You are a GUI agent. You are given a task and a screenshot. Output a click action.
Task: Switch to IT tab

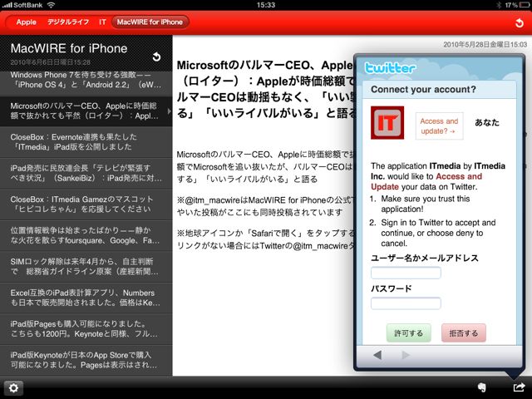pos(102,22)
